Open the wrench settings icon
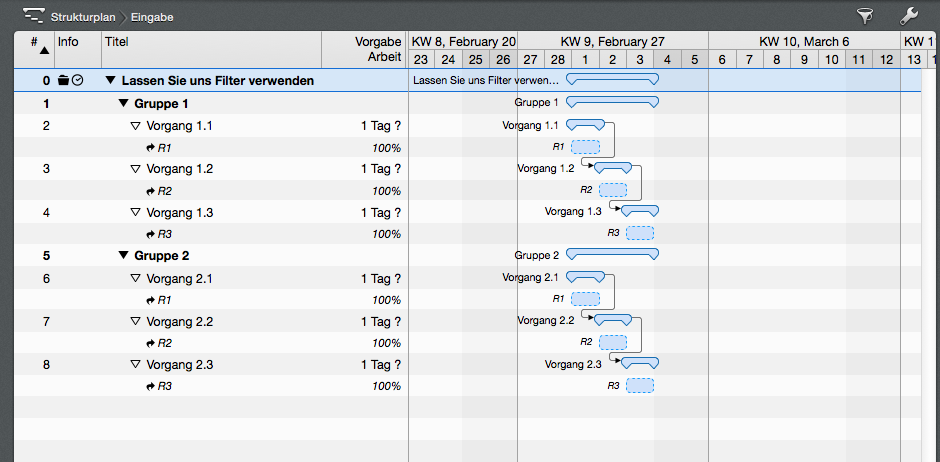The width and height of the screenshot is (940, 462). [x=908, y=16]
